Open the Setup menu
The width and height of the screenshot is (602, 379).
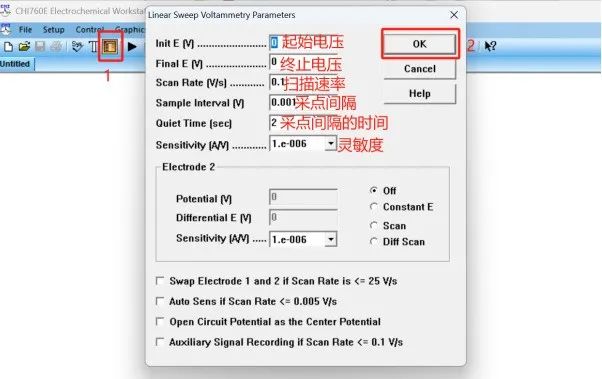53,30
